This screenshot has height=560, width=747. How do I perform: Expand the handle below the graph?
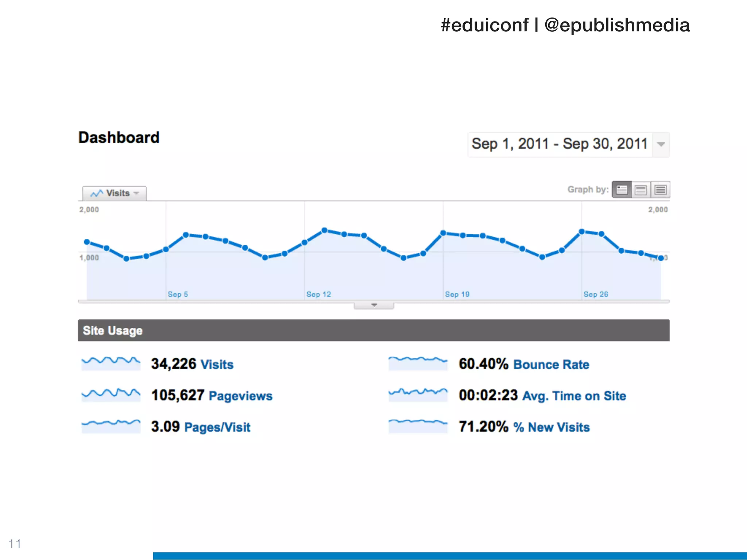[374, 305]
